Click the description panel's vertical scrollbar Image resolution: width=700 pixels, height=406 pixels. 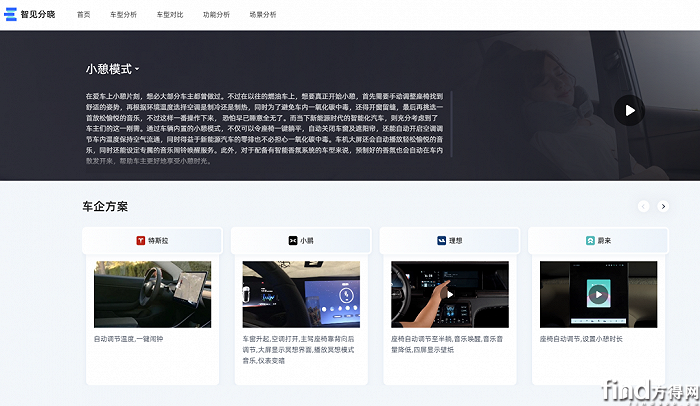pyautogui.click(x=451, y=124)
